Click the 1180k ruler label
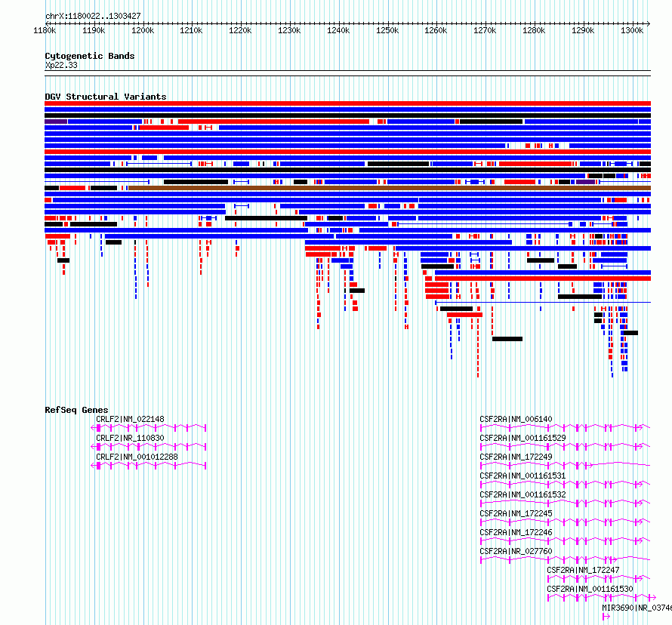The image size is (672, 625). 45,30
